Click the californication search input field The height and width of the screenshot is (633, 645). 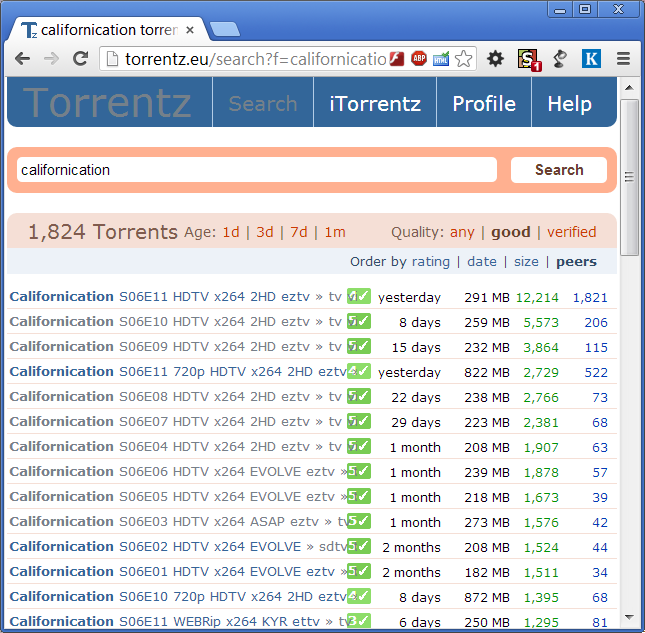(x=257, y=170)
